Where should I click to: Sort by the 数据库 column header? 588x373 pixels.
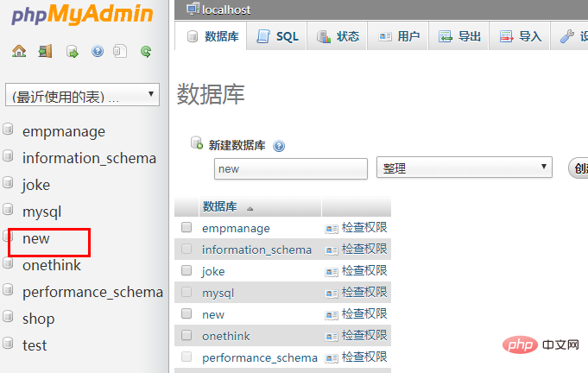pyautogui.click(x=220, y=206)
